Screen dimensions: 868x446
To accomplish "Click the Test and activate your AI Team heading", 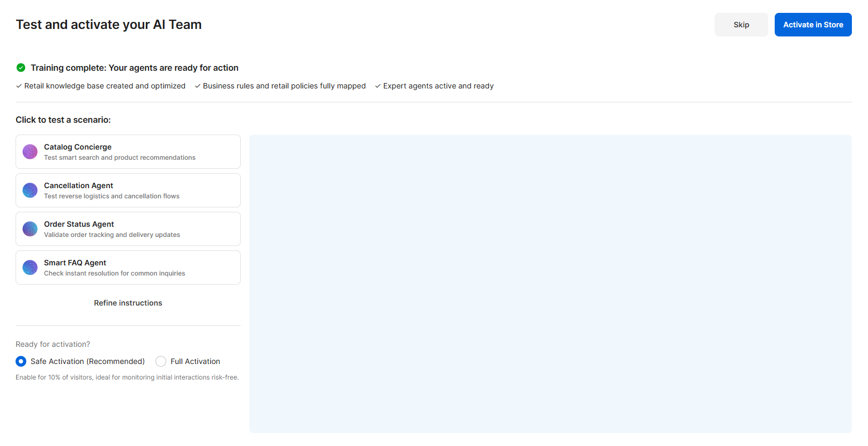I will 109,25.
